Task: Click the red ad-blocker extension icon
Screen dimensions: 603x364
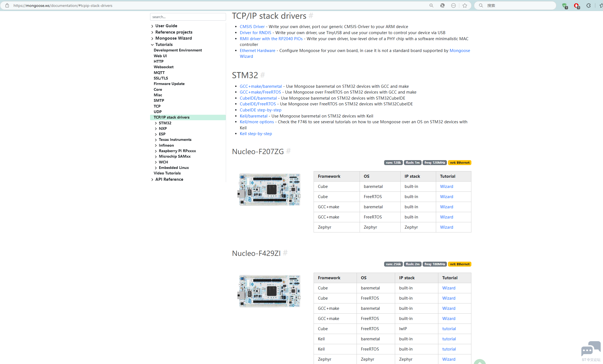Action: coord(576,6)
